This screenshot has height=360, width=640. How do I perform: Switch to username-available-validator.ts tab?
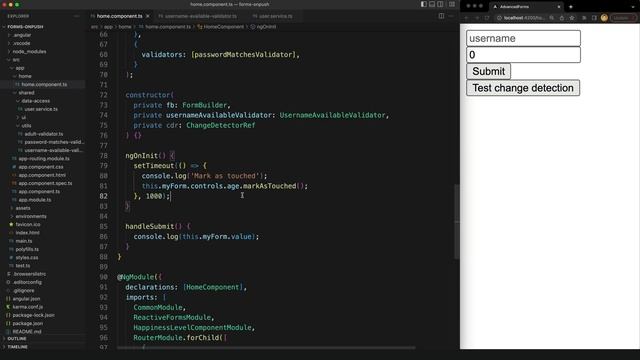click(x=198, y=16)
